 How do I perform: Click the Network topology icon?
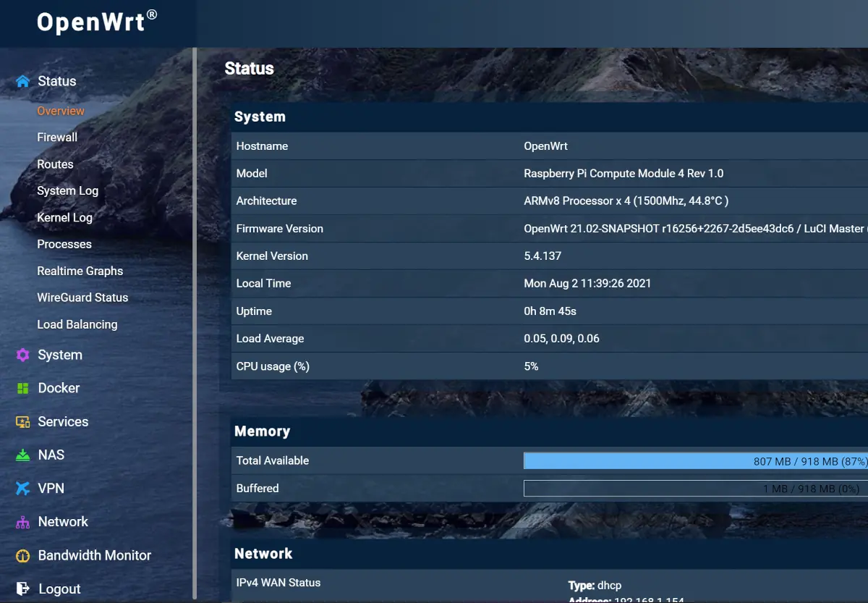coord(23,522)
